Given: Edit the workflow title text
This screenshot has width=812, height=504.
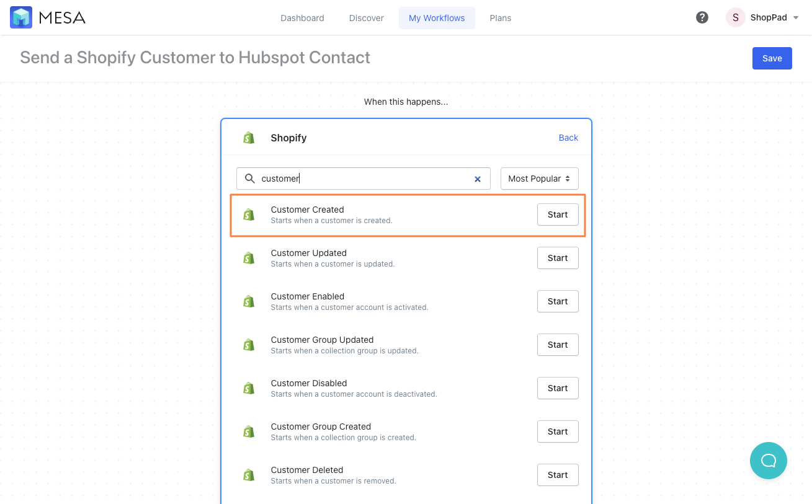Looking at the screenshot, I should (195, 58).
